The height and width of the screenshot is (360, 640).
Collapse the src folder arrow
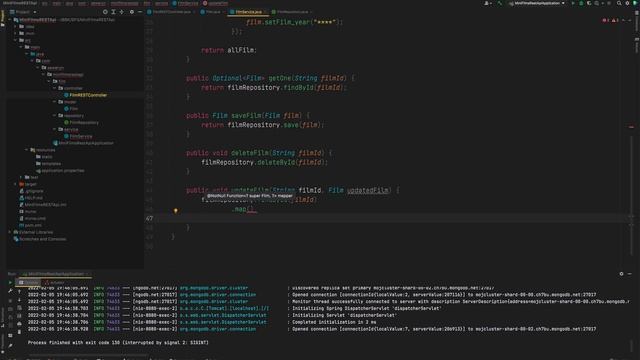tap(16, 40)
